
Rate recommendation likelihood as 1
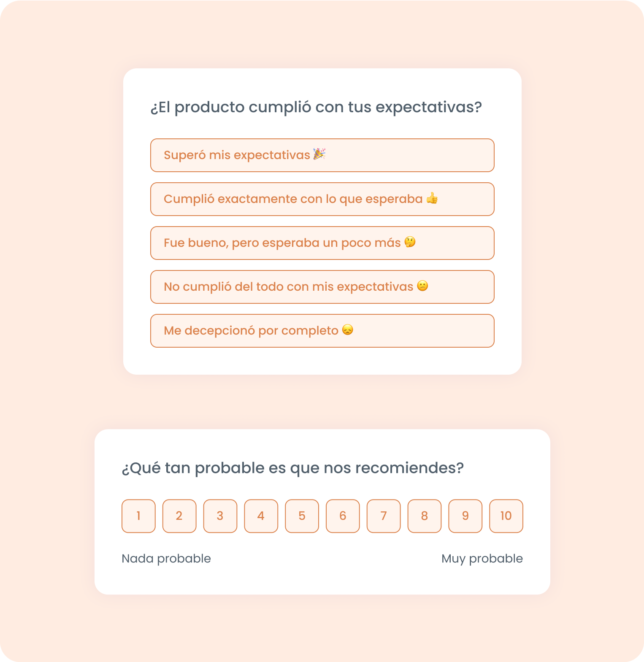click(x=138, y=516)
